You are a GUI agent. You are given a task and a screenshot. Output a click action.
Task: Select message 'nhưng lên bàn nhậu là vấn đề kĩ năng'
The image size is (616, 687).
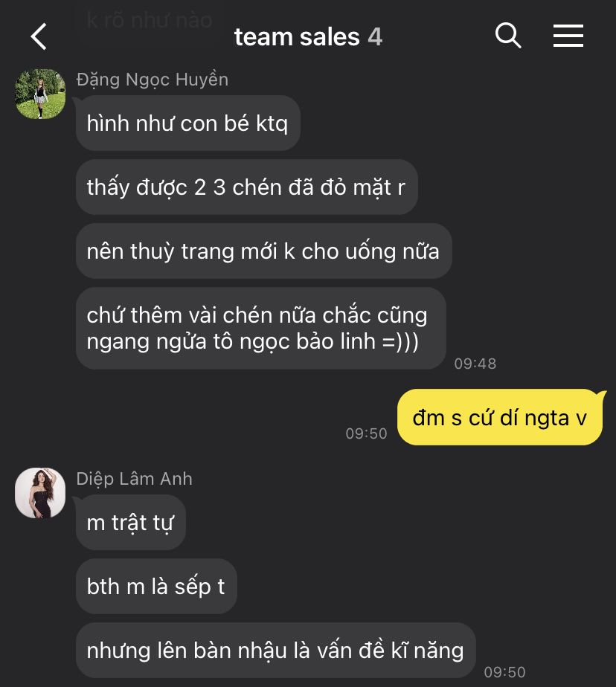[275, 650]
